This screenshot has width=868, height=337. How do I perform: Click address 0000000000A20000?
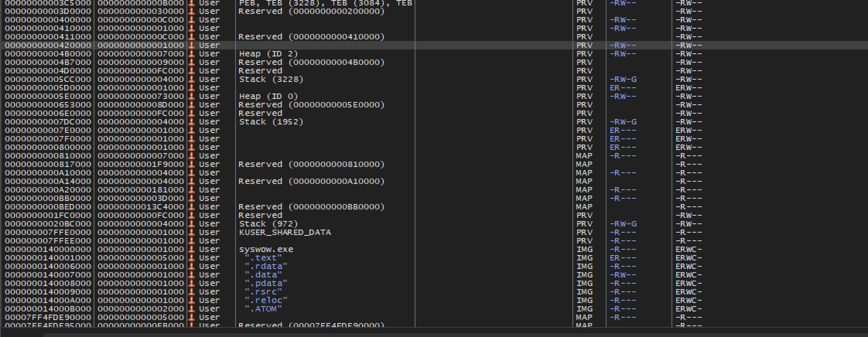point(48,190)
